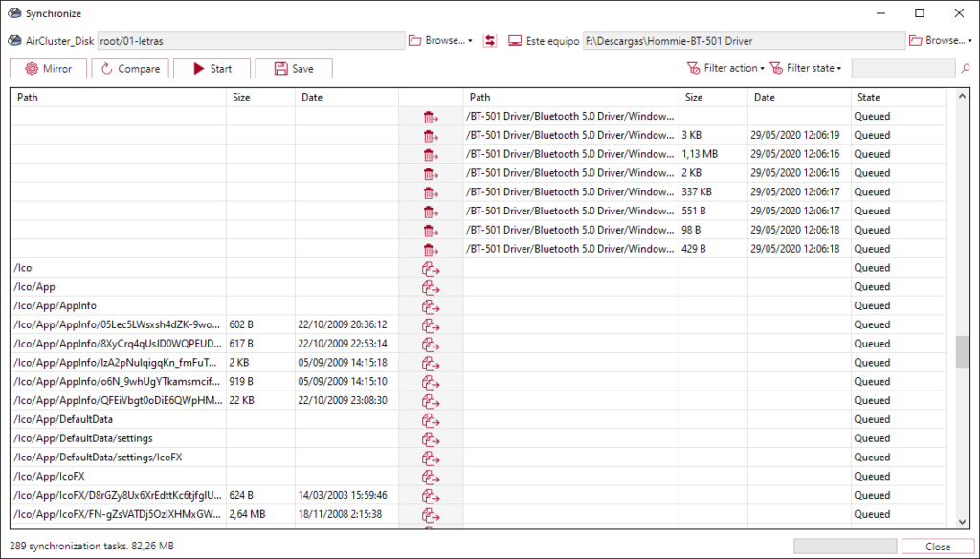This screenshot has width=980, height=559.
Task: Click copy action icon for 624 B file
Action: pos(430,495)
